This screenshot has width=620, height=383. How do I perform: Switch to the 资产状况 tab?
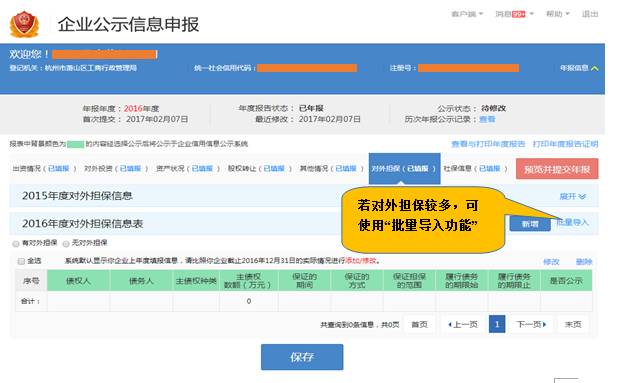187,168
